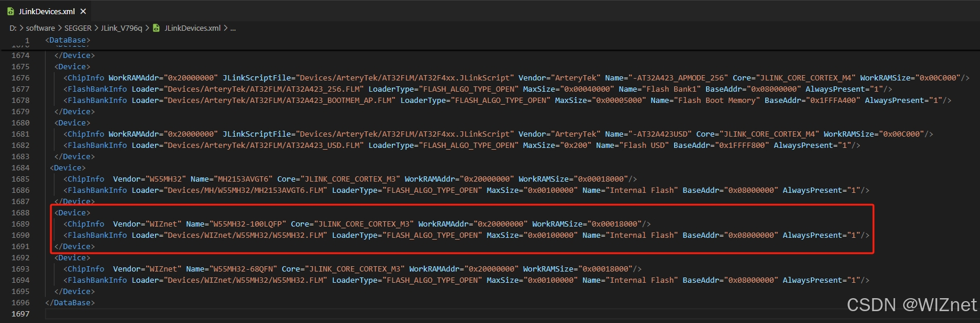Click the "Flash Bank1" name value

tap(673, 89)
